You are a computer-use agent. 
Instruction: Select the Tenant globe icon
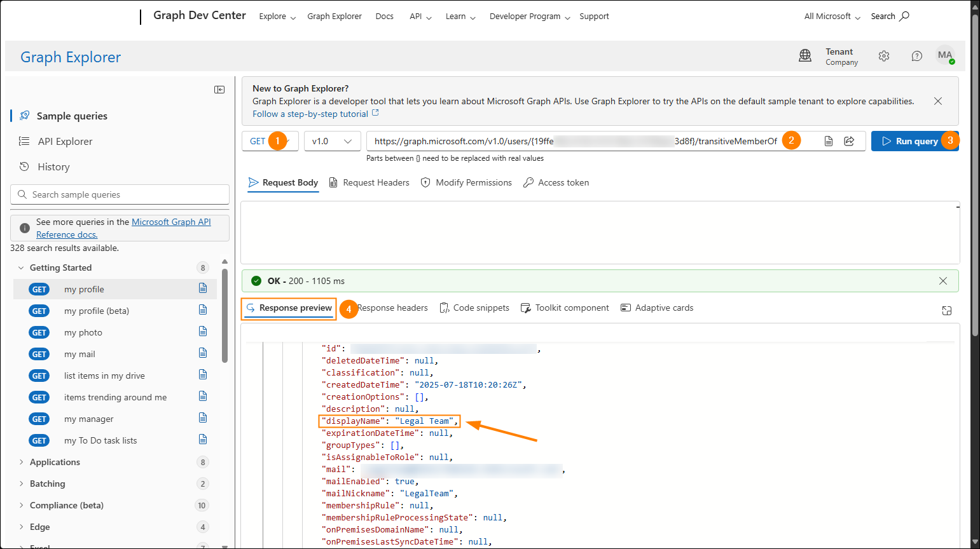tap(805, 56)
